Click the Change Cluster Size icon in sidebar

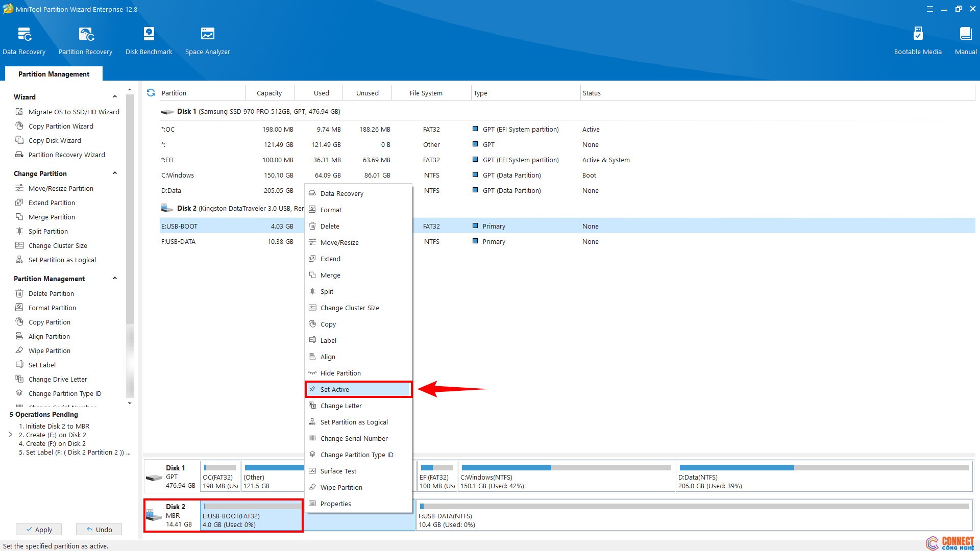coord(19,245)
